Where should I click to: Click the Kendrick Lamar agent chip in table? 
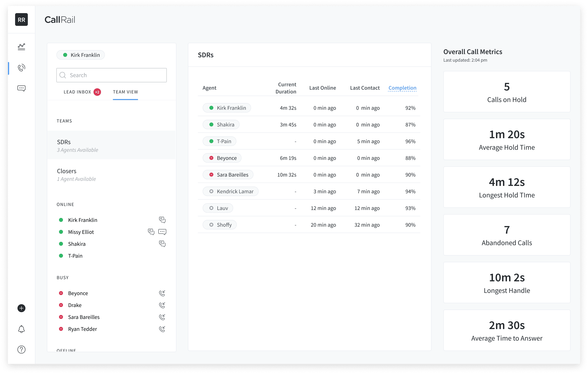coord(230,191)
